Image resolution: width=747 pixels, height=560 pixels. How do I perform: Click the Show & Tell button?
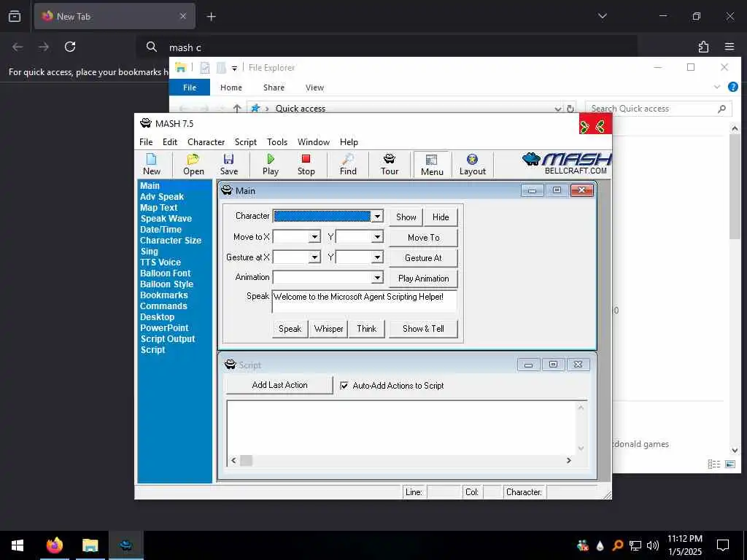pos(423,329)
